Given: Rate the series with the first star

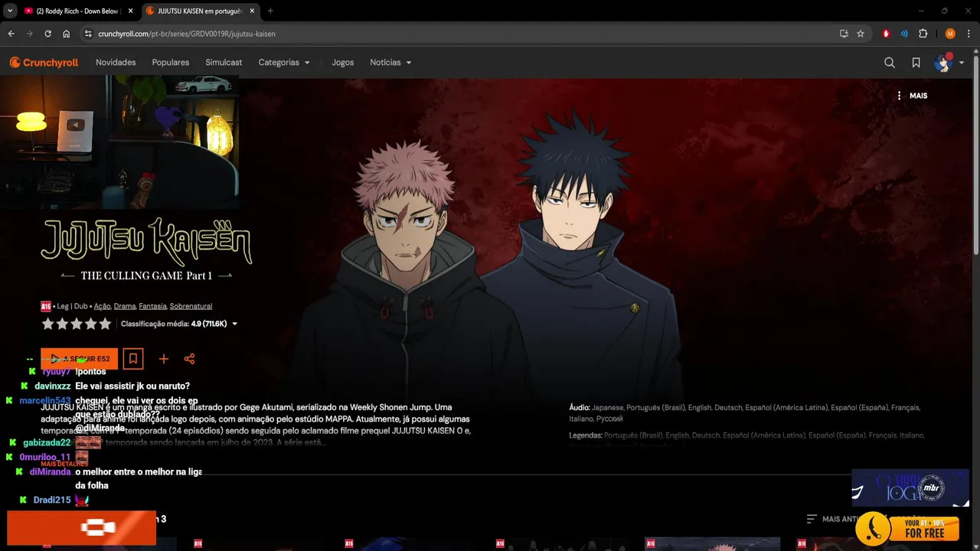Looking at the screenshot, I should click(48, 324).
